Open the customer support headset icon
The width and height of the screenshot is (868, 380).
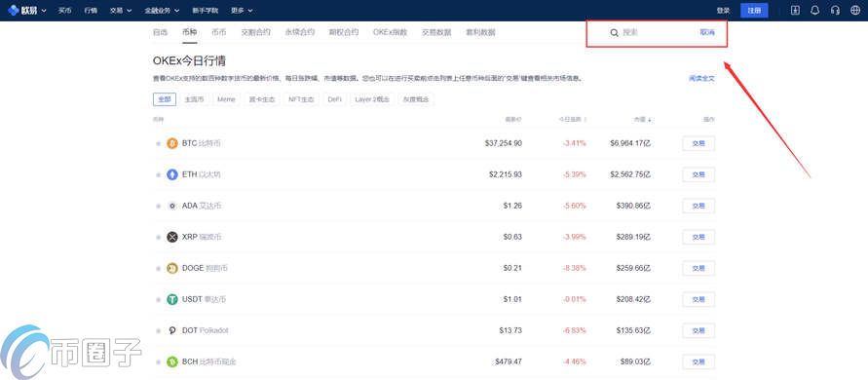click(x=835, y=10)
